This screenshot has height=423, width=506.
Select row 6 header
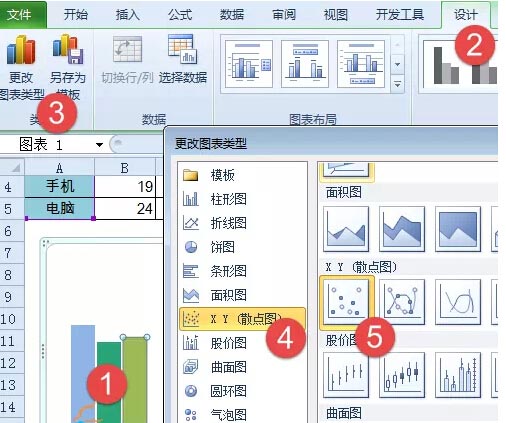click(x=11, y=231)
